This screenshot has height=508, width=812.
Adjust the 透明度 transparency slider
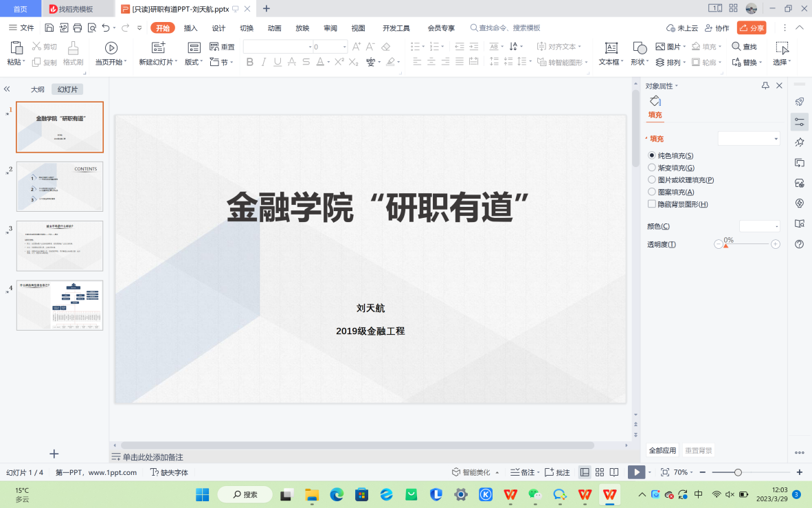pyautogui.click(x=725, y=245)
